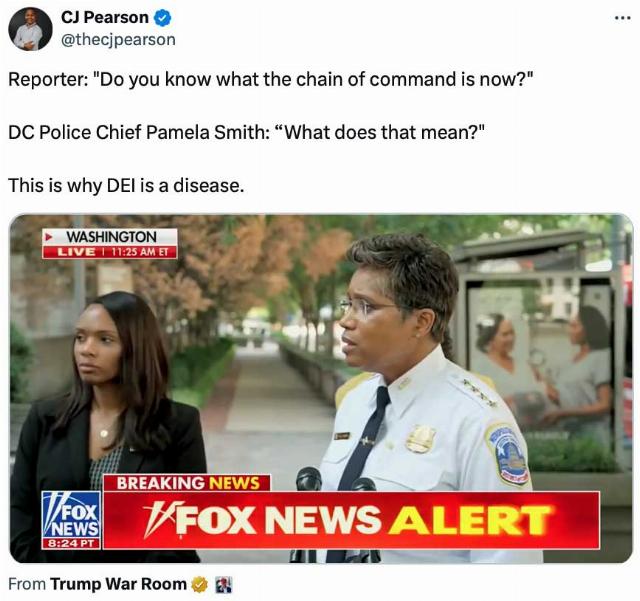Click the 8:24 PT time under the Fox logo

point(71,543)
